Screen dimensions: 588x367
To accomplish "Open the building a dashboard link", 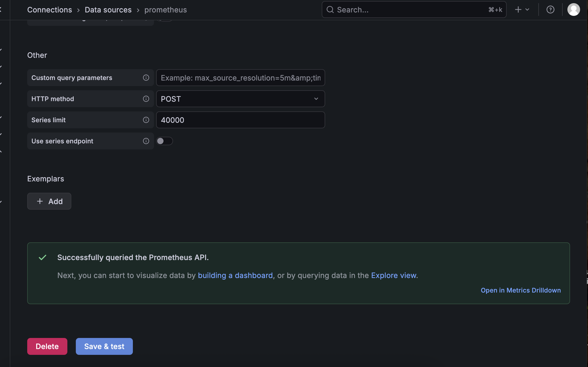I will [235, 275].
